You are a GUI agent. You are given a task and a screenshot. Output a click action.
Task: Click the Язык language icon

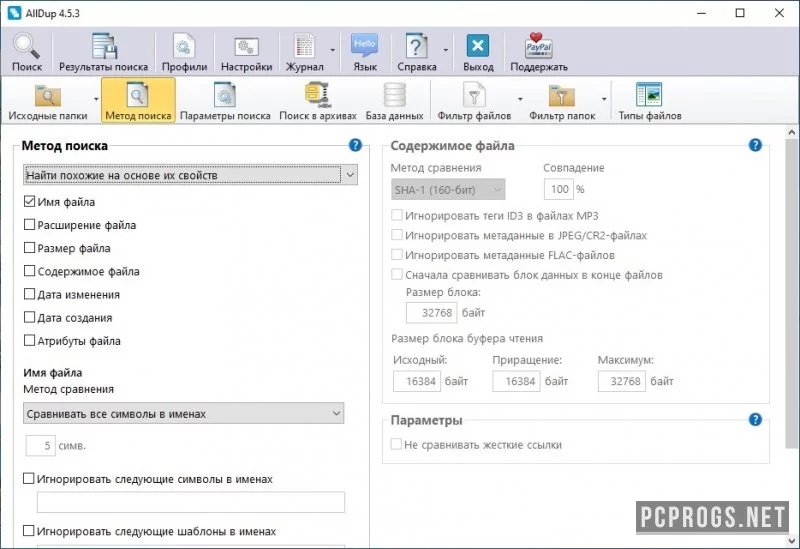[365, 51]
